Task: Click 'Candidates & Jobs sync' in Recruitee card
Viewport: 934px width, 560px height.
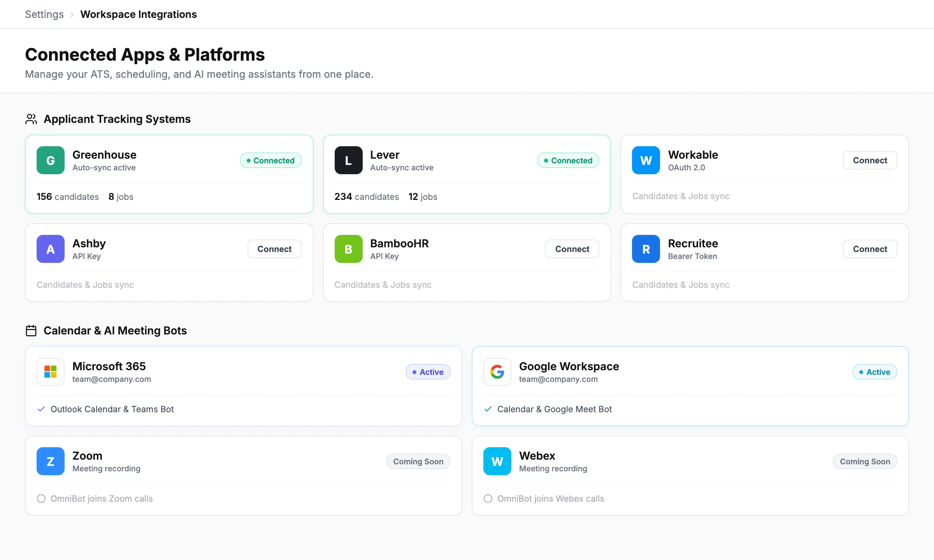Action: pos(681,285)
